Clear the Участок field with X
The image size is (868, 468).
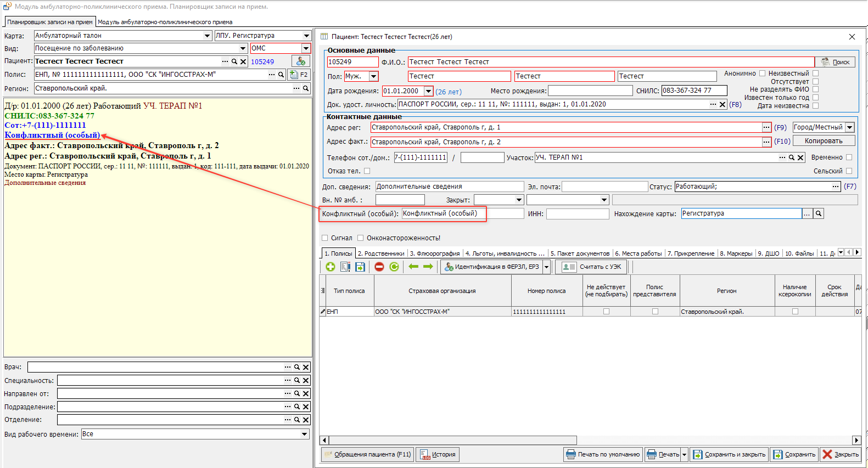click(x=800, y=157)
